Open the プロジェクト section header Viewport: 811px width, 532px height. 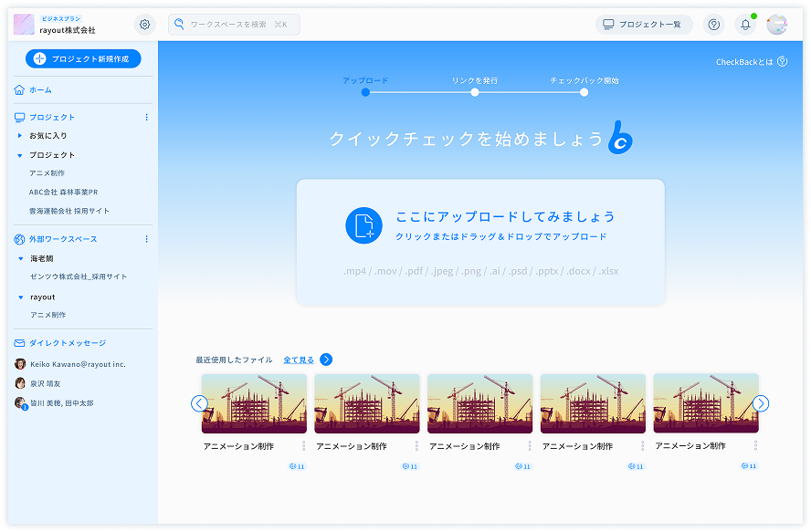point(52,118)
